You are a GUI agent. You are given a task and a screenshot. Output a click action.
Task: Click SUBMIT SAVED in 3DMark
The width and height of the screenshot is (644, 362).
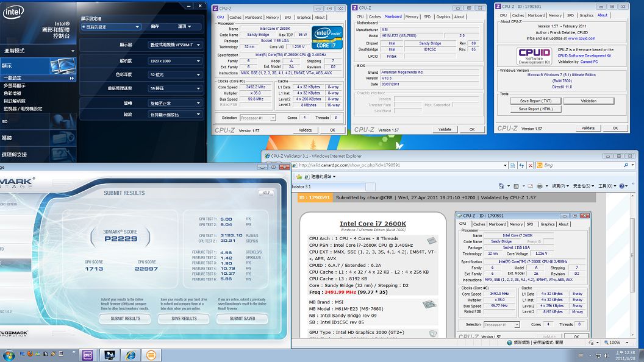242,319
